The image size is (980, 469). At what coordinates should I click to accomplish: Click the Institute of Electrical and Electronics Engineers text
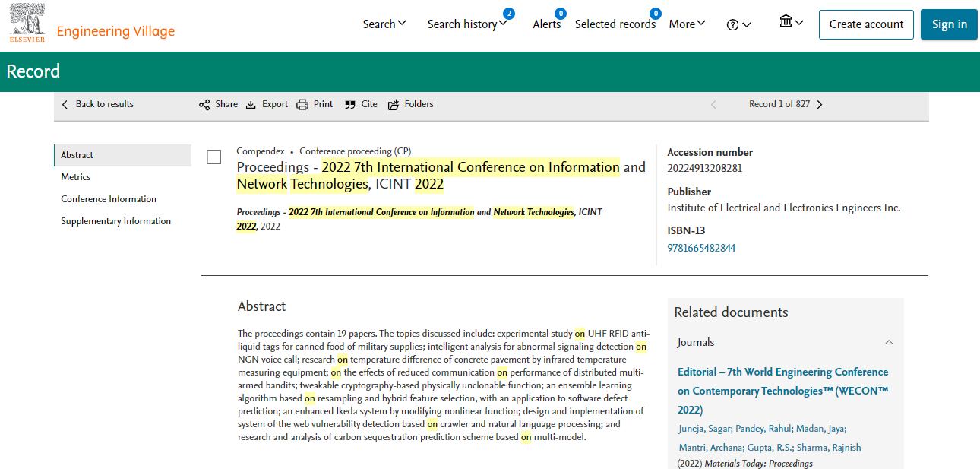(783, 208)
